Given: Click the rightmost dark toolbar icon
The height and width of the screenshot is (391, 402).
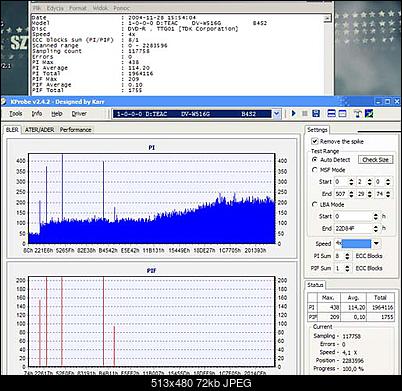Looking at the screenshot, I should click(x=369, y=114).
